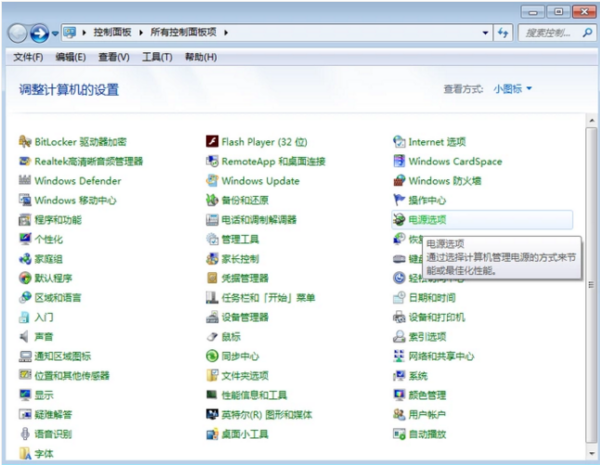Open the 日期和时间 link
The height and width of the screenshot is (465, 600).
click(432, 298)
